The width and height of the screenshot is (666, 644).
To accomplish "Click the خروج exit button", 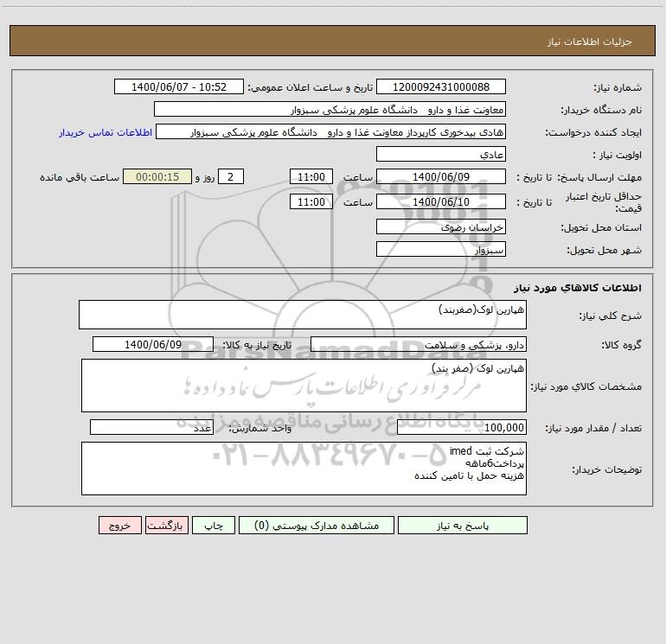I will tap(119, 525).
